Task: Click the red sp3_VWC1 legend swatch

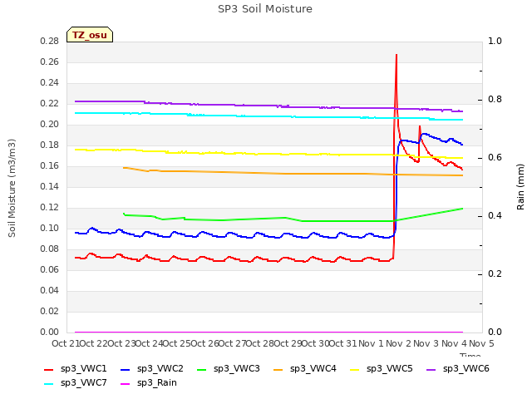Action: click(49, 369)
